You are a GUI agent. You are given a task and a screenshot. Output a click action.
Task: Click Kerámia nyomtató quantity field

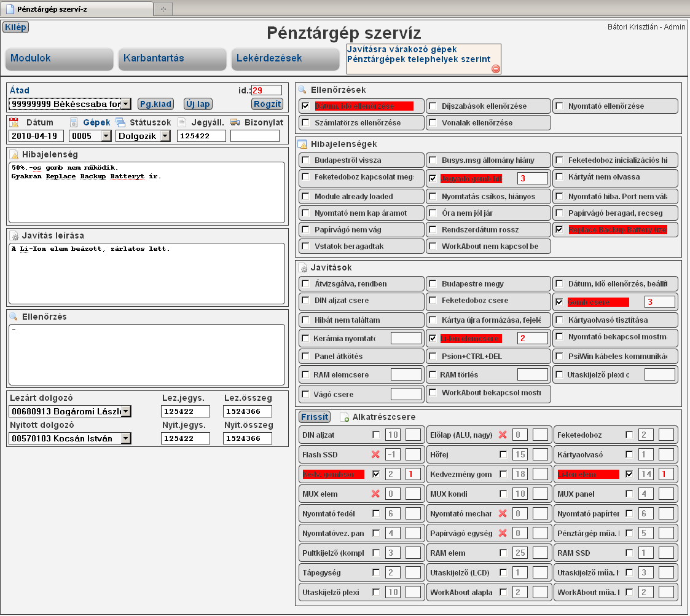click(406, 338)
